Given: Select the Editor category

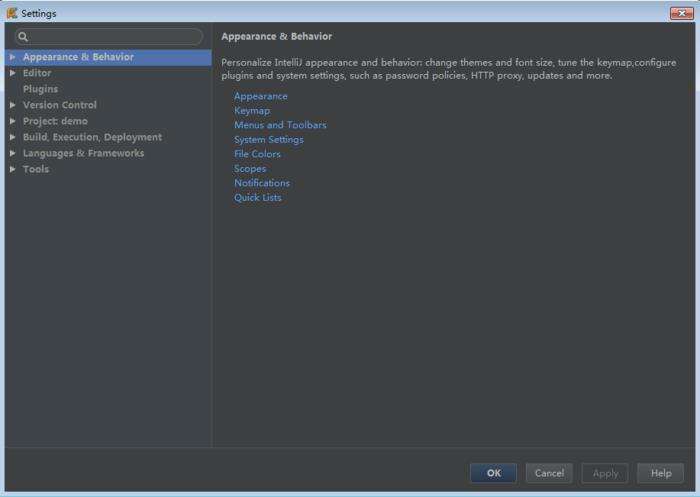Looking at the screenshot, I should (x=37, y=73).
